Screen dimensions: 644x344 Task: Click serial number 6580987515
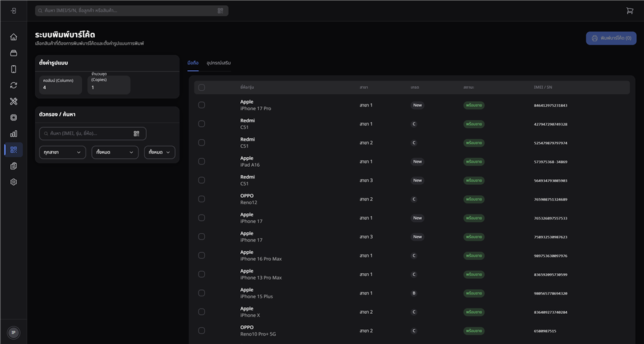click(x=545, y=331)
